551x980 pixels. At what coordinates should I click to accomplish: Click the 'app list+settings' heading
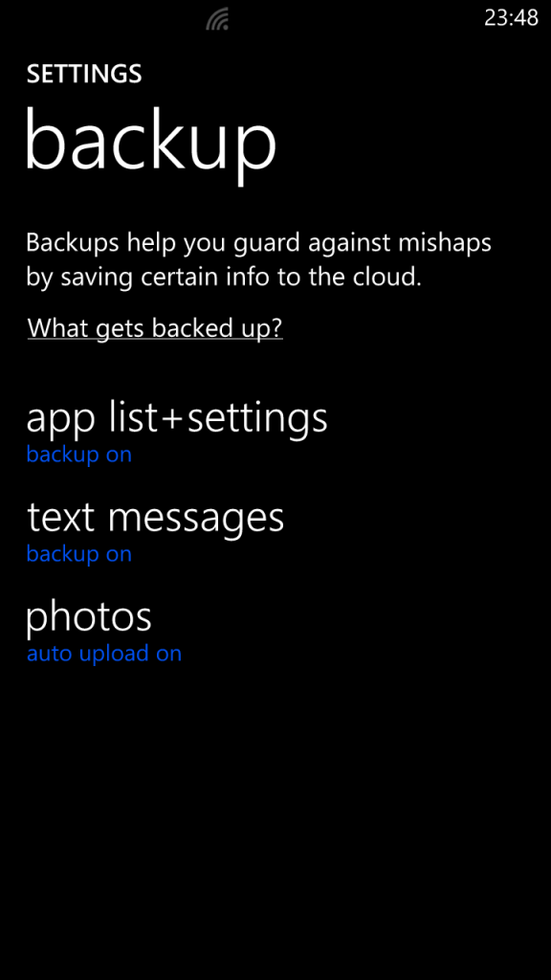coord(177,419)
